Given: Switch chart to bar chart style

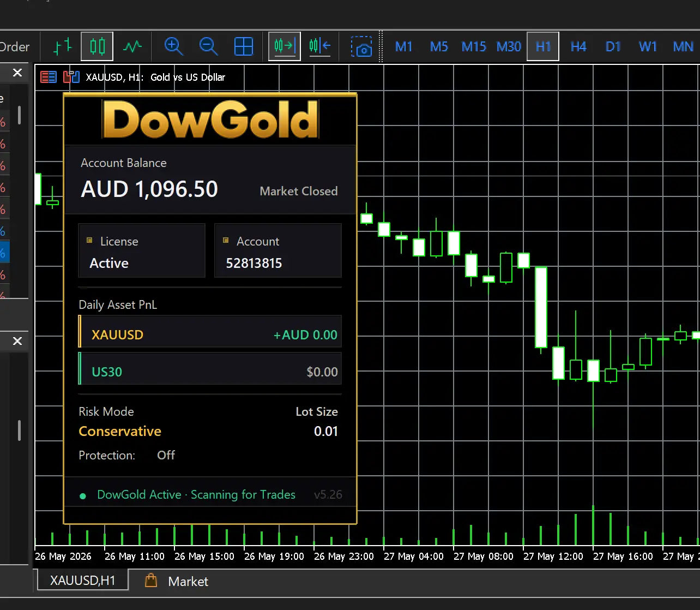Looking at the screenshot, I should [x=63, y=46].
